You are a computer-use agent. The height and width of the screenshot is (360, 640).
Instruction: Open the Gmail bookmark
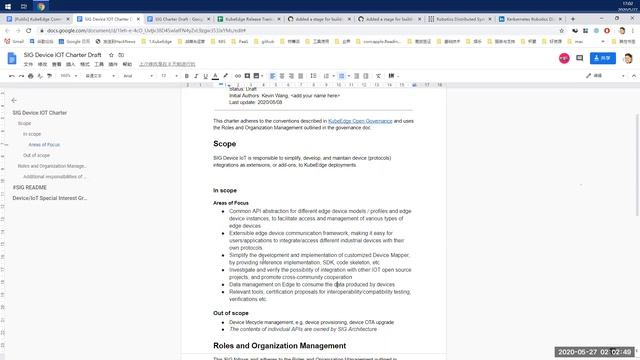click(x=14, y=42)
